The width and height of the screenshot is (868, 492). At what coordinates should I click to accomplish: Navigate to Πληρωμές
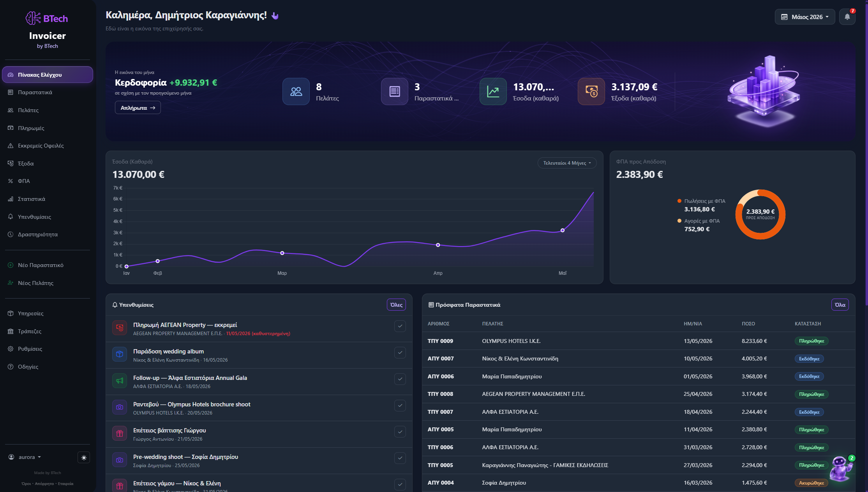click(x=48, y=128)
